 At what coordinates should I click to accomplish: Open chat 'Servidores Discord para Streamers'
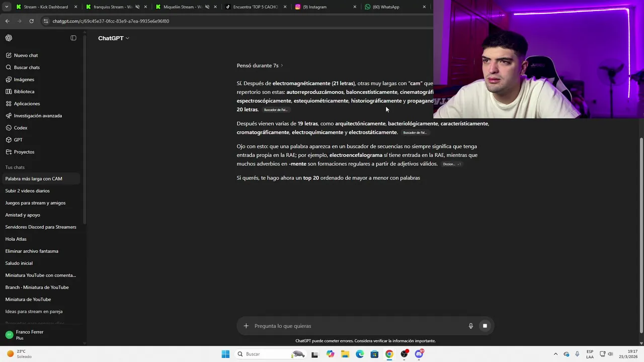coord(40,227)
